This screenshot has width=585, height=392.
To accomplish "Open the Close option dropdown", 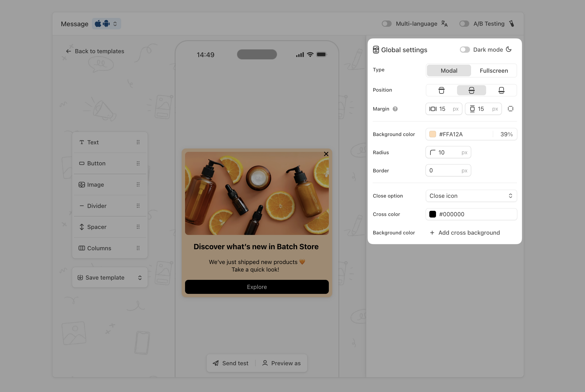I will coord(471,196).
